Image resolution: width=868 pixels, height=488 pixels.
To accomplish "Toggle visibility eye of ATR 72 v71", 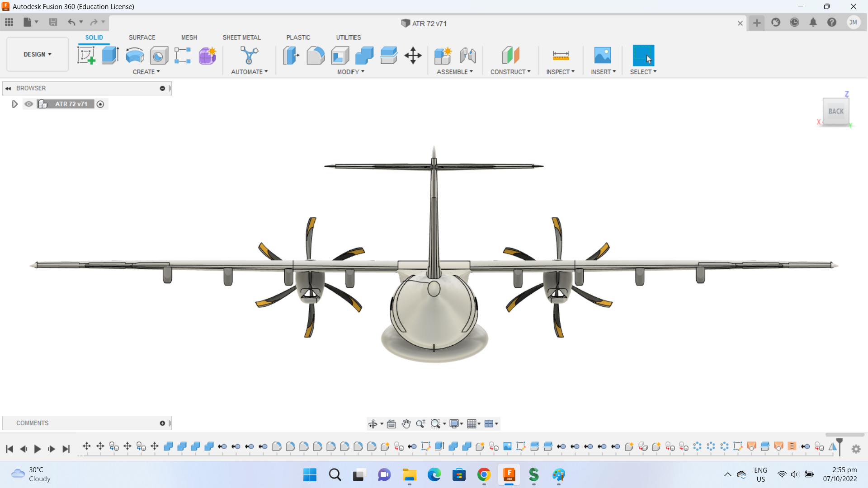I will (29, 104).
